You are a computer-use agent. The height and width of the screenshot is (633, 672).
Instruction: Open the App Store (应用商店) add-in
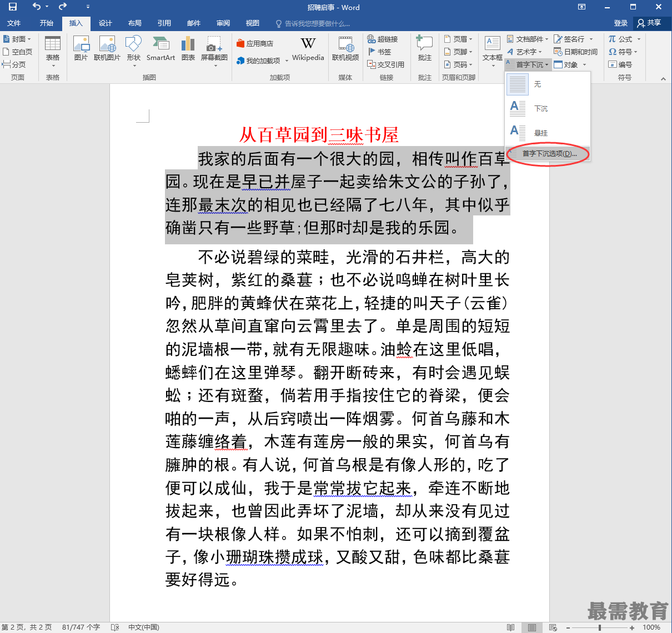click(255, 43)
